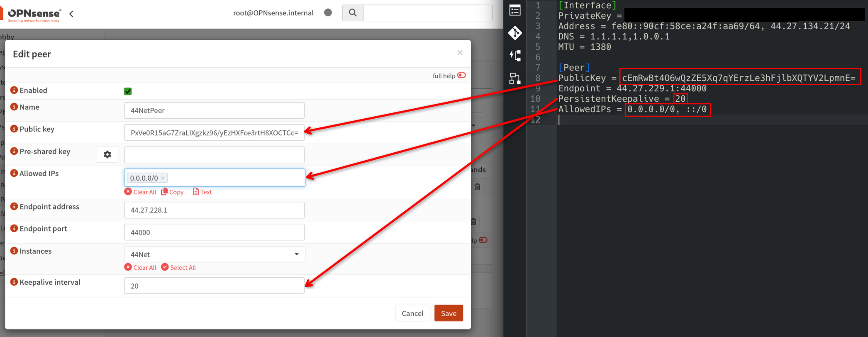Clear All under Instances

click(x=140, y=267)
